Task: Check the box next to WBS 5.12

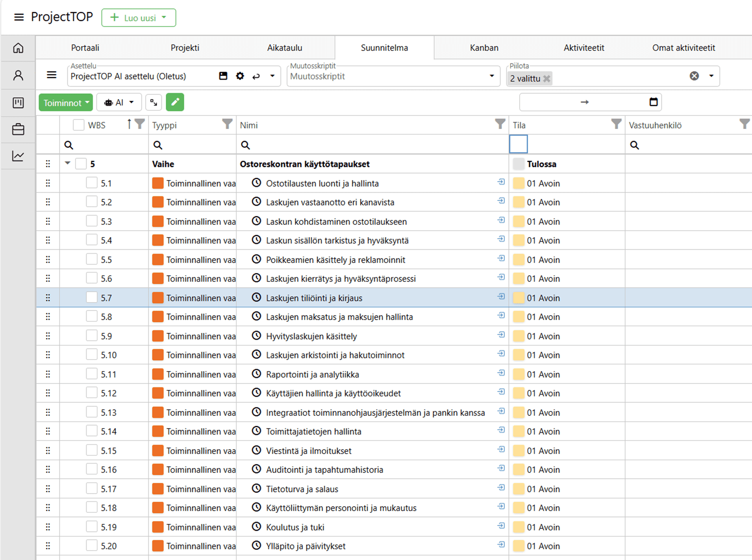Action: pyautogui.click(x=92, y=393)
